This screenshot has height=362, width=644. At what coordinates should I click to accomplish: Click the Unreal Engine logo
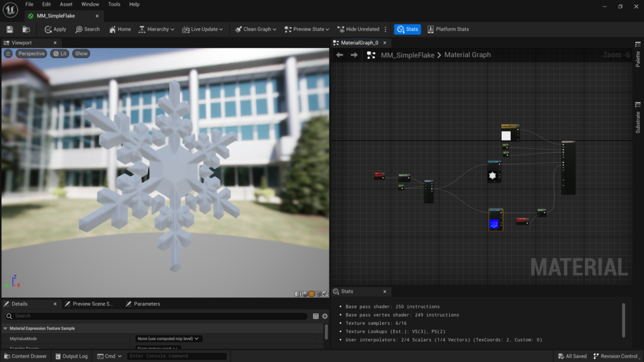(10, 10)
